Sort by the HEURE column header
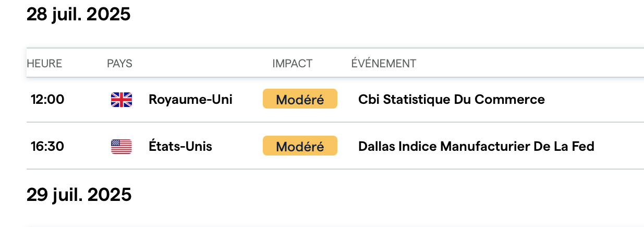The width and height of the screenshot is (644, 227). click(44, 64)
